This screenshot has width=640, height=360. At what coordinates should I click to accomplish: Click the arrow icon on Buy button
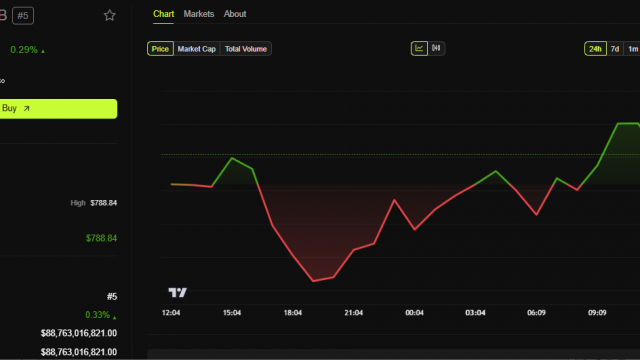(x=27, y=109)
